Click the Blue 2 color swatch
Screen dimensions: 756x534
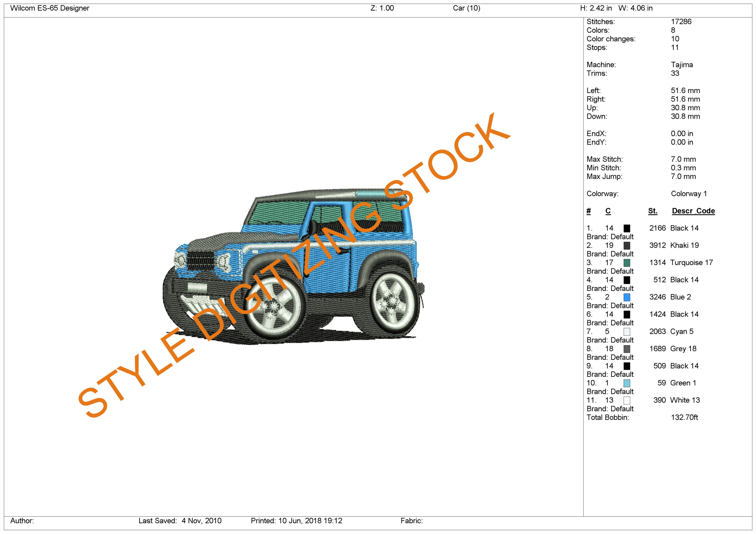[x=627, y=297]
